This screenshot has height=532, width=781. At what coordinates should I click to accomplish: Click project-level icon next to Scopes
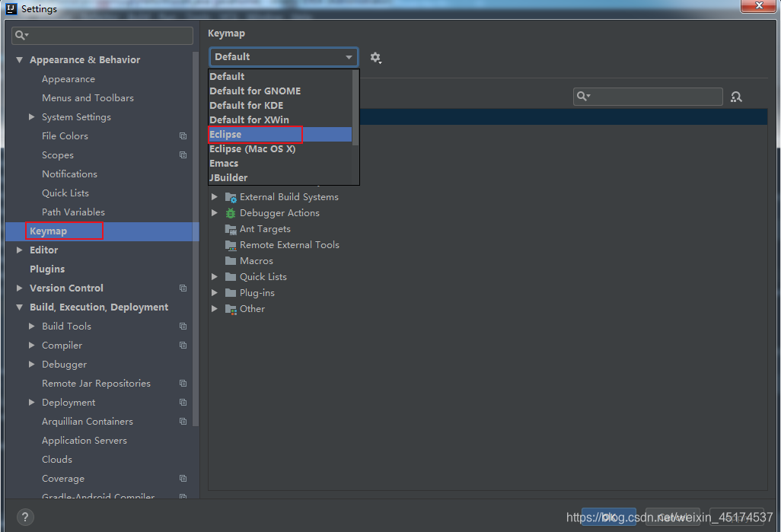[183, 155]
